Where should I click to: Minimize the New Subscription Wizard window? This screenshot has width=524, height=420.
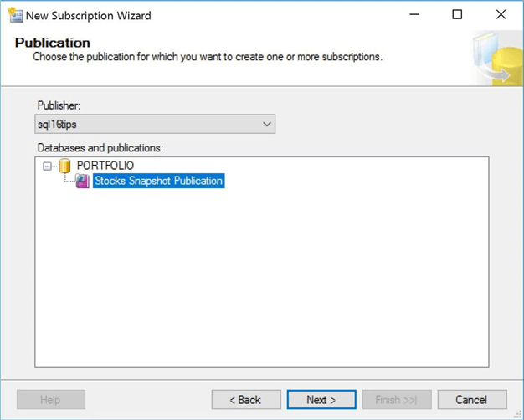click(x=414, y=15)
